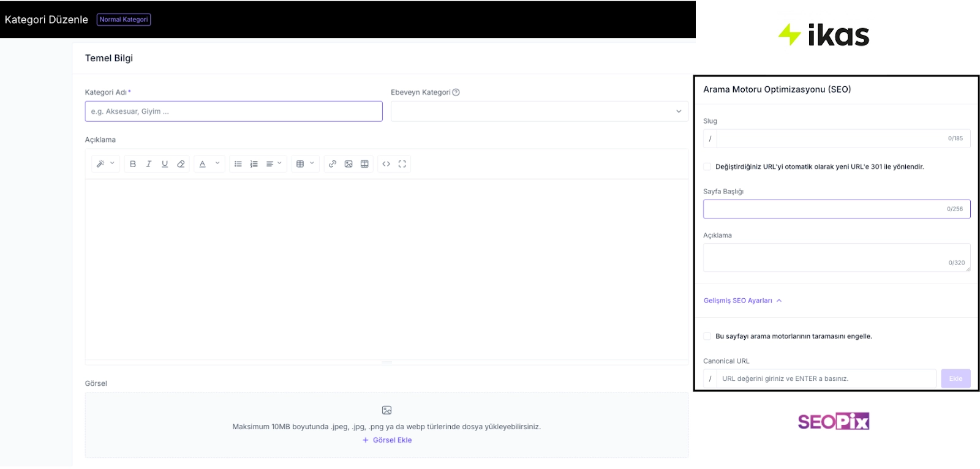This screenshot has height=469, width=980.
Task: Enable automatic 301 redirect checkbox
Action: click(x=707, y=167)
